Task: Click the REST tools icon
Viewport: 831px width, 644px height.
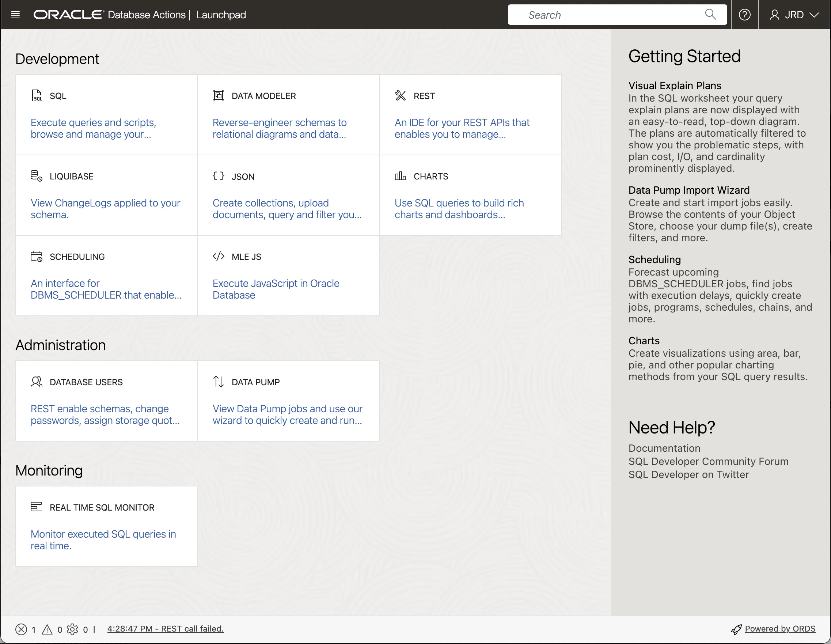Action: (x=400, y=95)
